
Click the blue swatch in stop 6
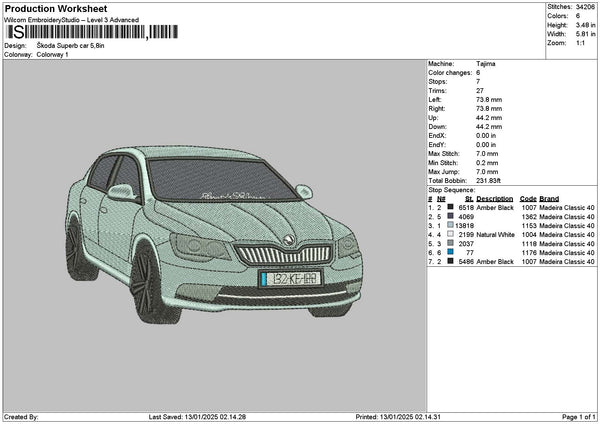click(450, 252)
